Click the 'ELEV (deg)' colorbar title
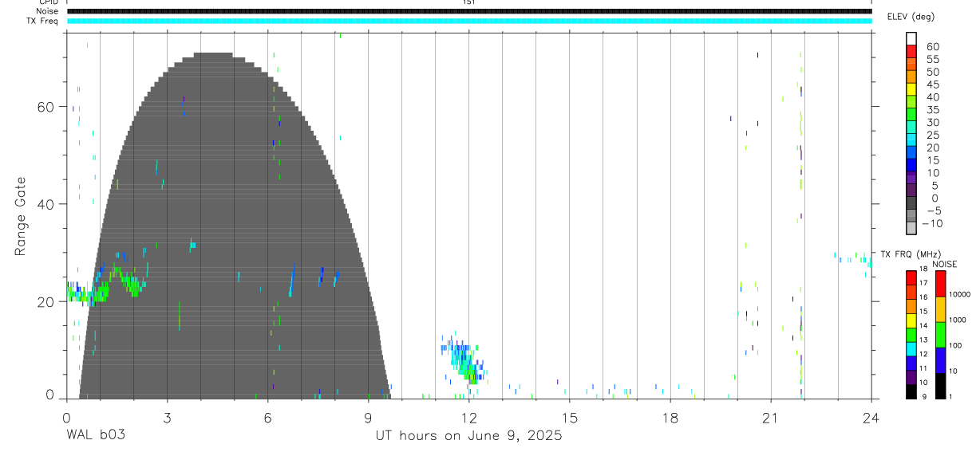The width and height of the screenshot is (980, 452). [911, 17]
